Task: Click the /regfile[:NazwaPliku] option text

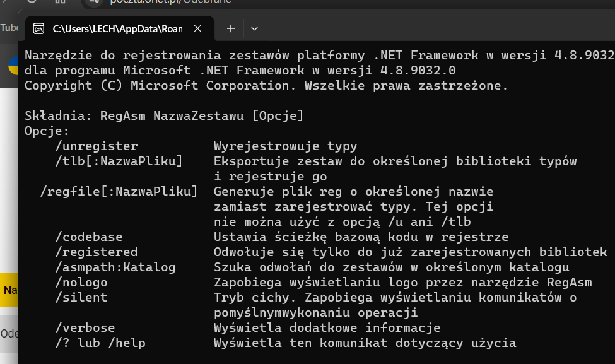Action: coord(119,191)
